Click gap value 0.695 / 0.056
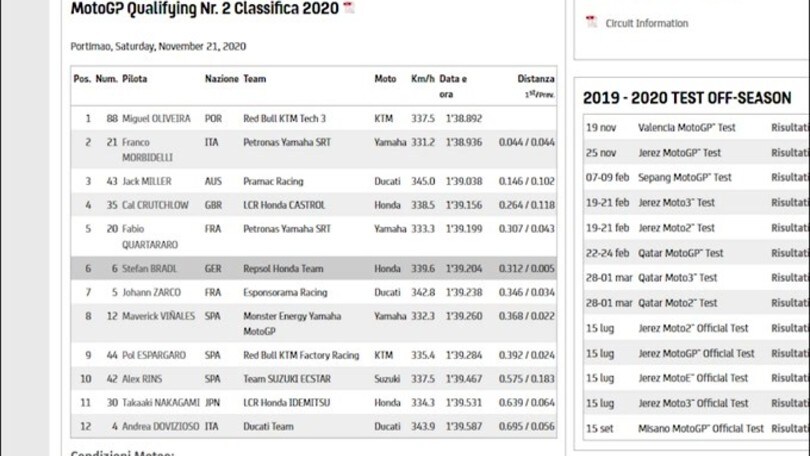The image size is (810, 456). tap(527, 427)
